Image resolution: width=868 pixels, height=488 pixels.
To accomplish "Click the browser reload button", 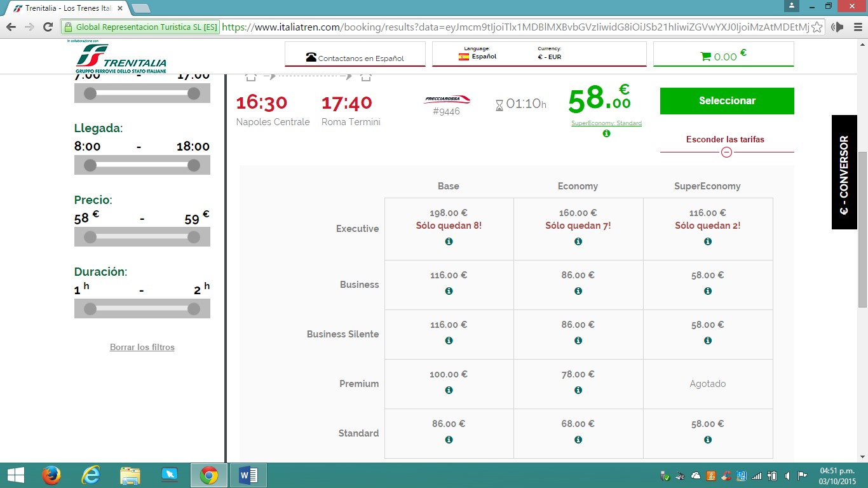I will pos(48,27).
